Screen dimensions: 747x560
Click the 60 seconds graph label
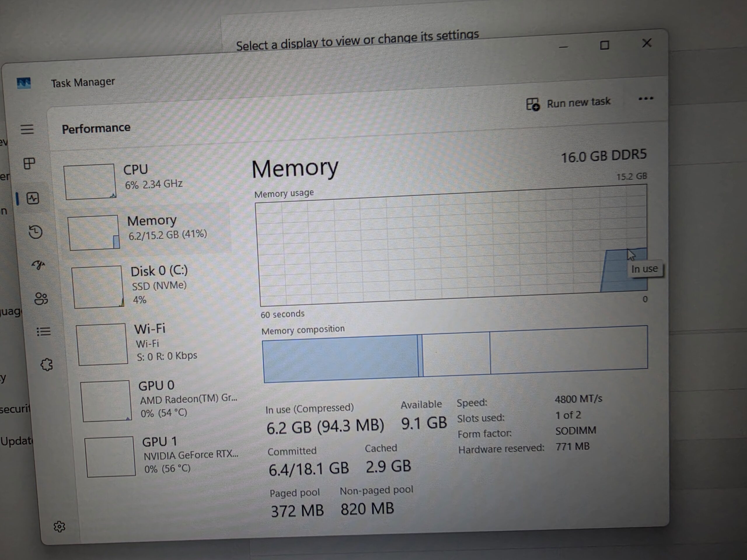pos(282,314)
